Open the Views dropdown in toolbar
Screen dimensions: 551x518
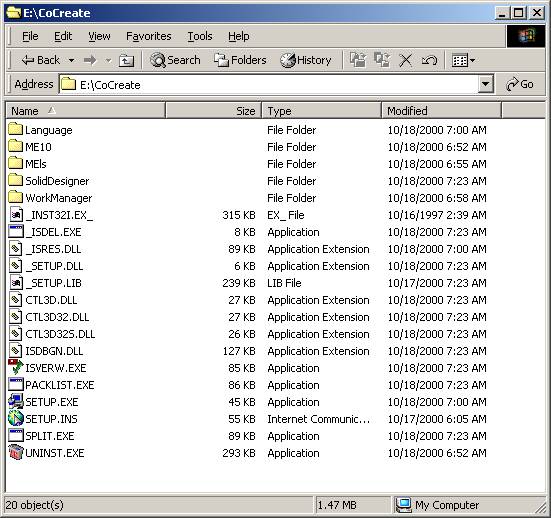point(464,60)
